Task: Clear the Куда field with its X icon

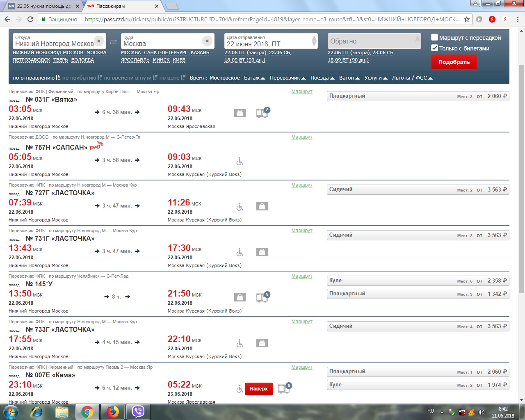Action: tap(207, 41)
